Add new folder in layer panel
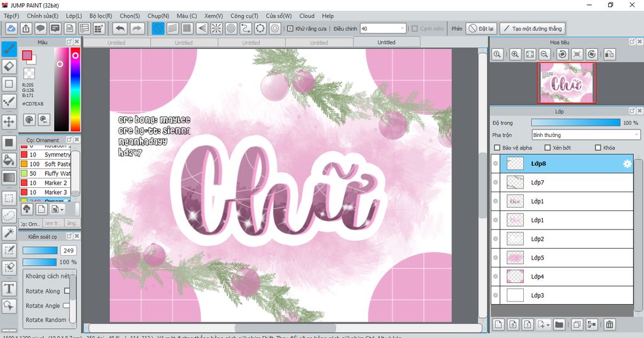Viewport: 644px width, 338px height. (559, 324)
